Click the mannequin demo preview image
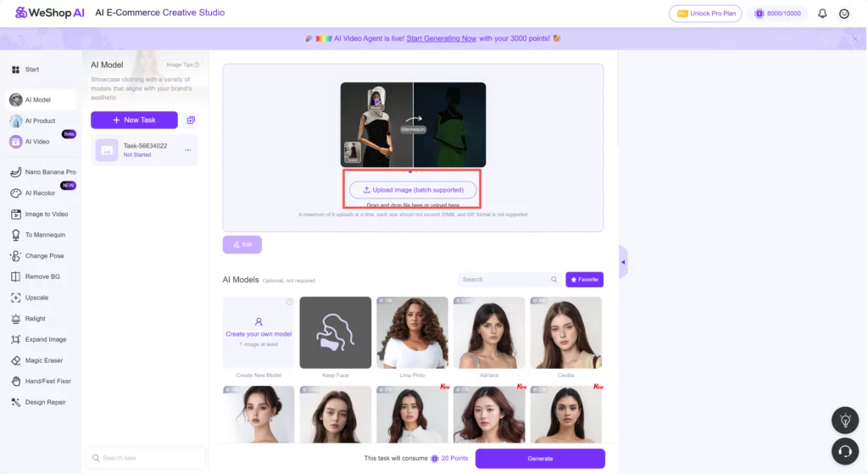This screenshot has width=868, height=474. (413, 125)
